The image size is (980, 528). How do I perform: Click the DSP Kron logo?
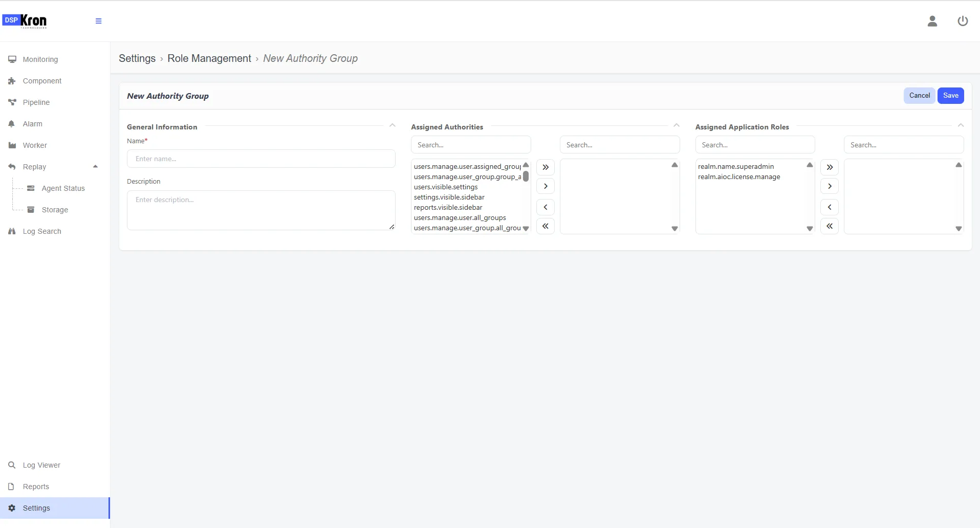[x=25, y=20]
